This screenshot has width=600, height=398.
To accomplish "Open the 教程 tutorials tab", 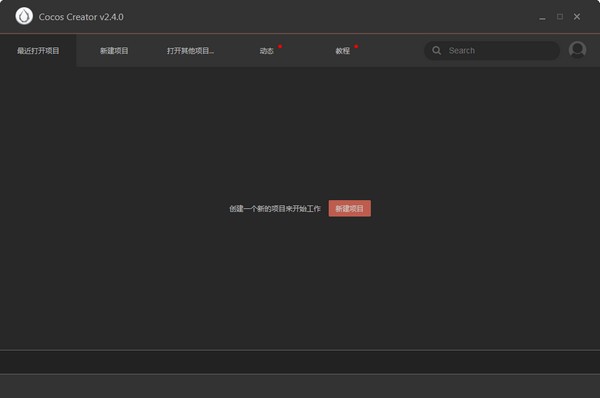I will coord(342,51).
